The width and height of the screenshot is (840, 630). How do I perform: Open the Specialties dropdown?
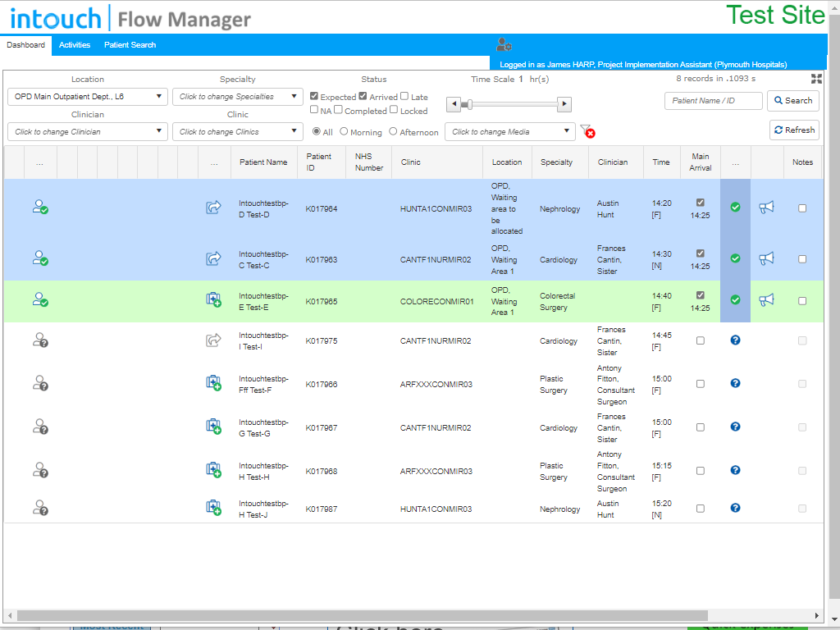point(237,97)
